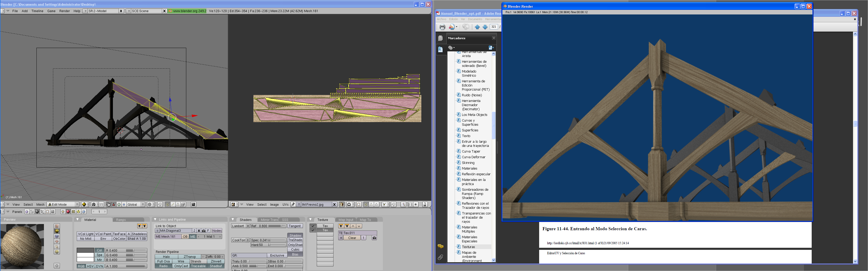Open the Edit Mode dropdown

pos(63,205)
